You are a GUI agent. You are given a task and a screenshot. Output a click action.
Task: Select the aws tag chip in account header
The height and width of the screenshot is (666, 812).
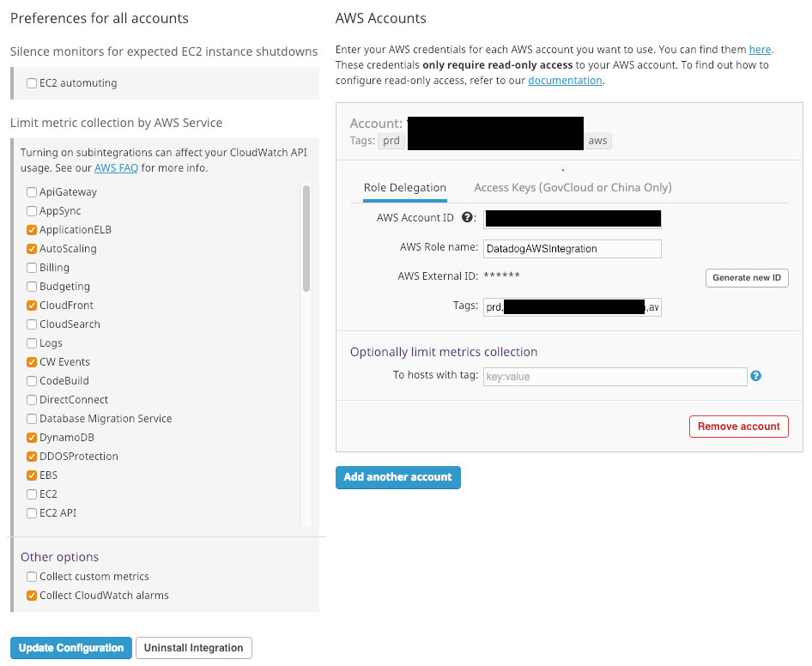pyautogui.click(x=597, y=141)
